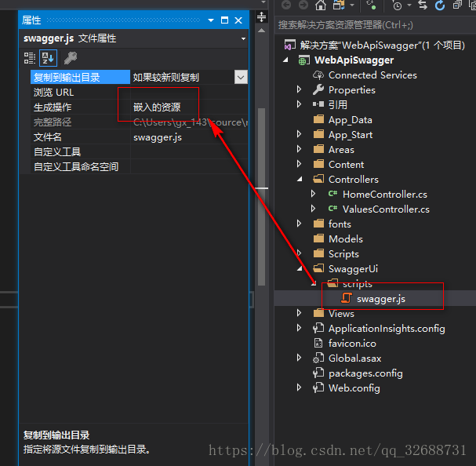The width and height of the screenshot is (476, 466).
Task: Open dropdown beside the switch views icon
Action: [x=352, y=5]
